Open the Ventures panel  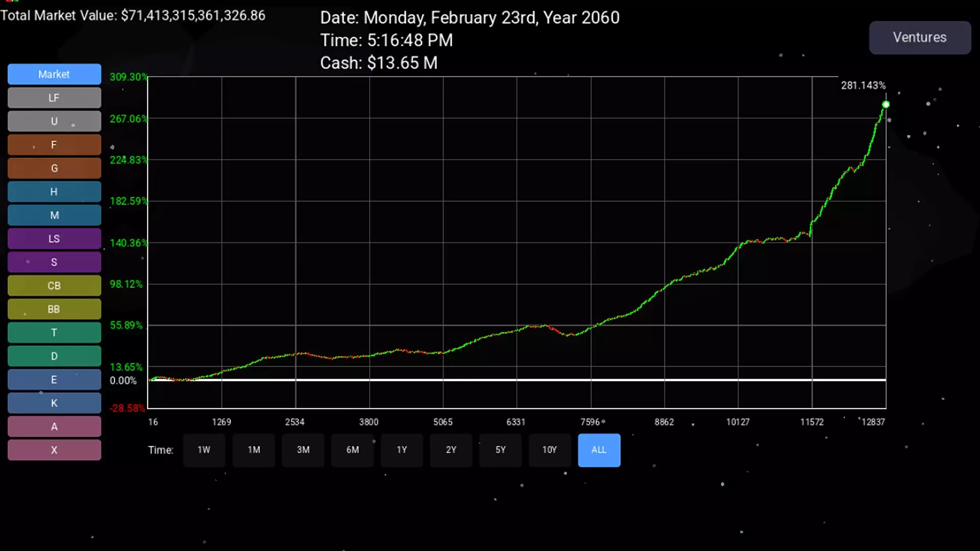[920, 37]
